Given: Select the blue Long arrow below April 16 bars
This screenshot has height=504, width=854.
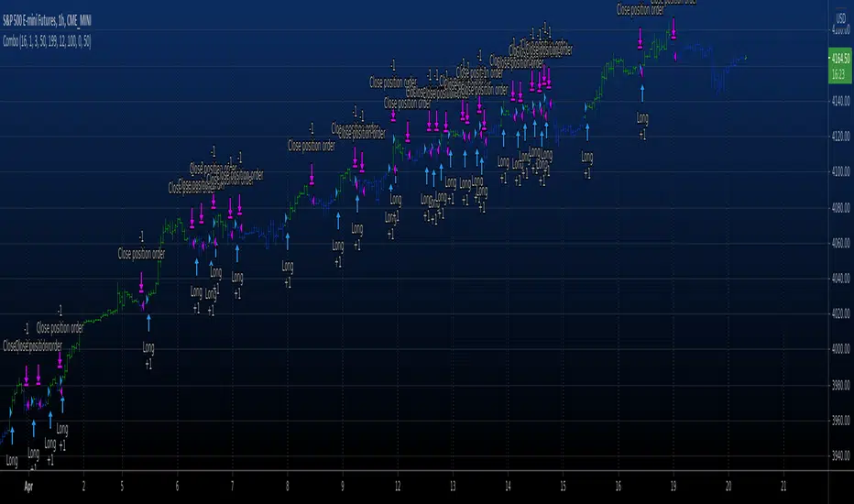Looking at the screenshot, I should pos(642,92).
